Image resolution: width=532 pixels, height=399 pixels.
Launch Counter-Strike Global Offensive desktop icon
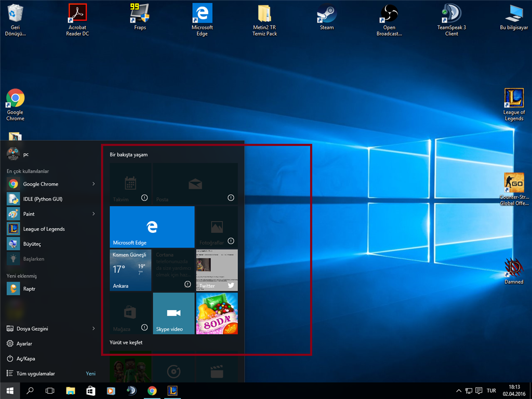tap(514, 189)
